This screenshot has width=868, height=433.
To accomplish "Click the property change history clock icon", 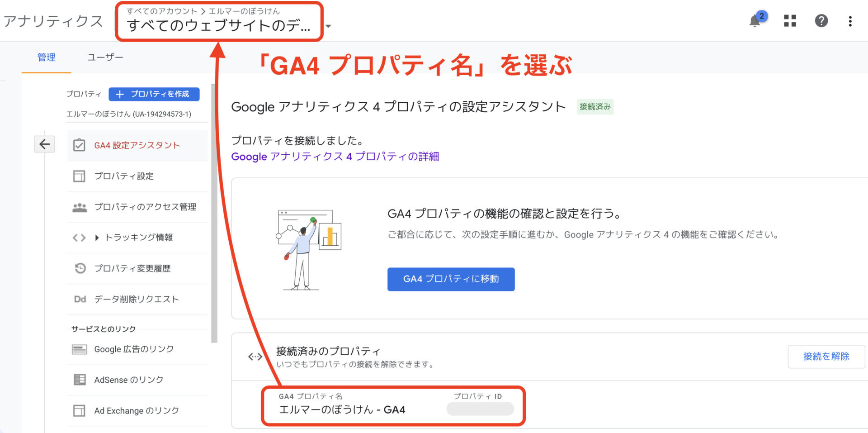I will pos(80,268).
